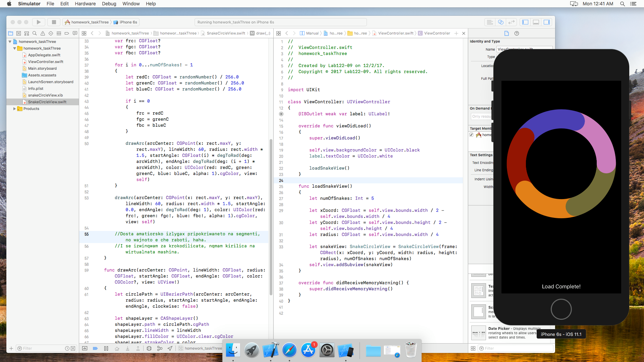Collapse the homework_taskThree project root
644x362 pixels.
[x=10, y=42]
